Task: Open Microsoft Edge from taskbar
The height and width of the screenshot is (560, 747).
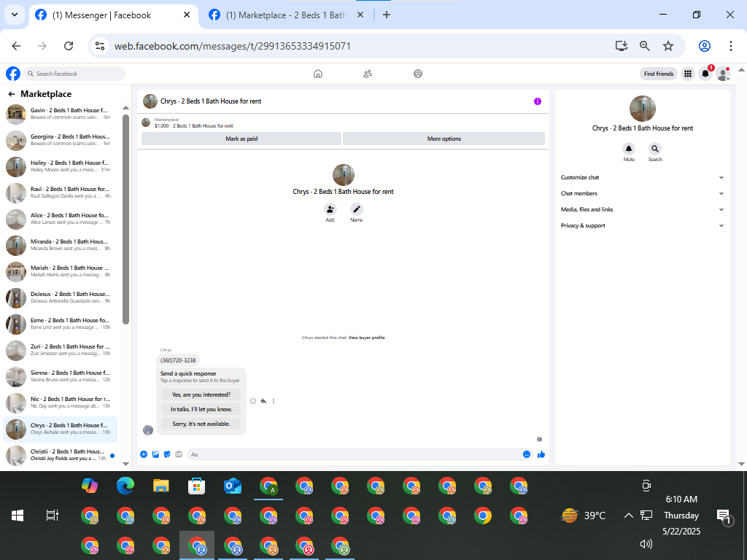Action: [125, 486]
